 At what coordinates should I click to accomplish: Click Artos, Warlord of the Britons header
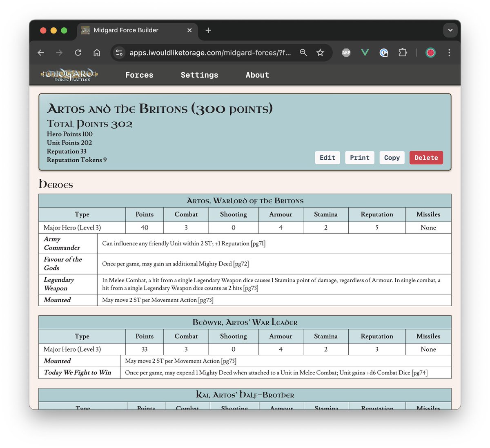[245, 201]
